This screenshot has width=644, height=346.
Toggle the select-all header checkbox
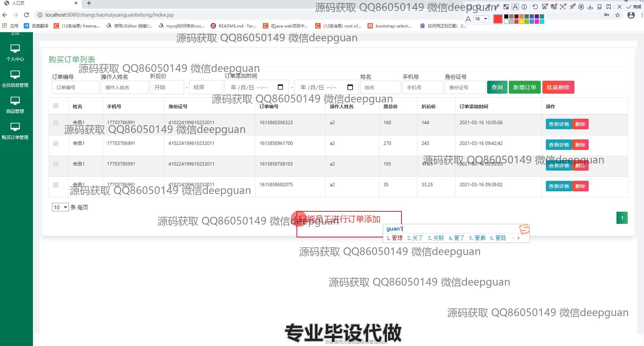[x=56, y=106]
